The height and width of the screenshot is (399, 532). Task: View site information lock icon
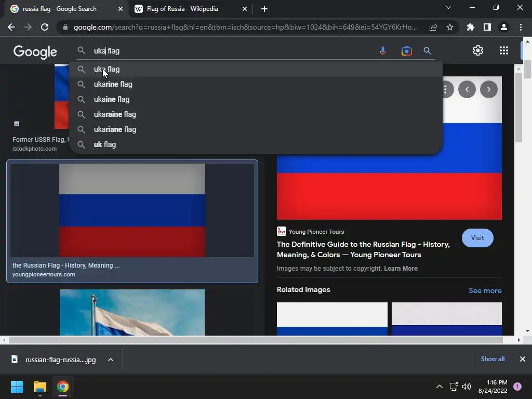pyautogui.click(x=65, y=27)
